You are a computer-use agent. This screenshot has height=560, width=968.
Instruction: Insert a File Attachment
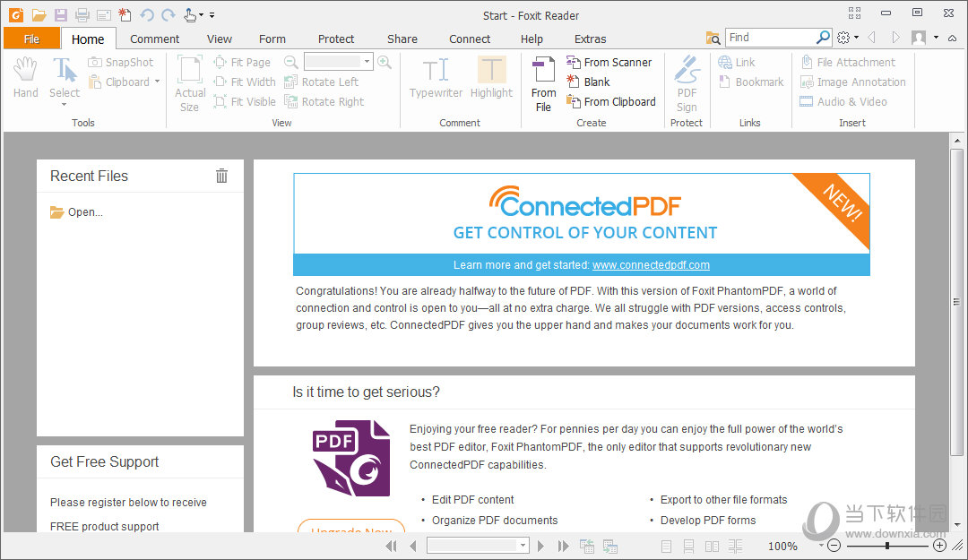click(847, 63)
